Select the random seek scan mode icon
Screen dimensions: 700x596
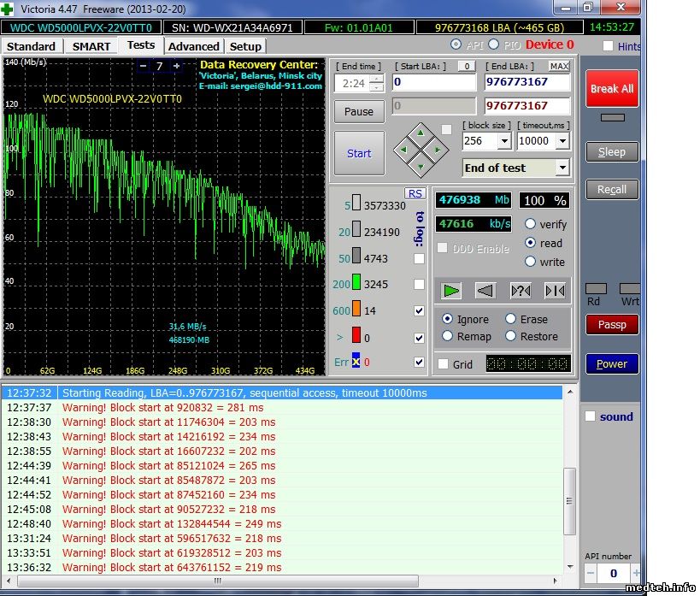(520, 291)
